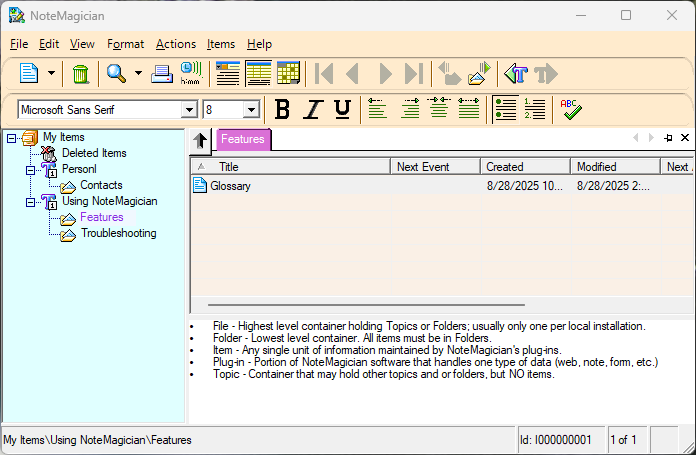Click the green trash Delete icon
This screenshot has width=696, height=455.
point(81,73)
